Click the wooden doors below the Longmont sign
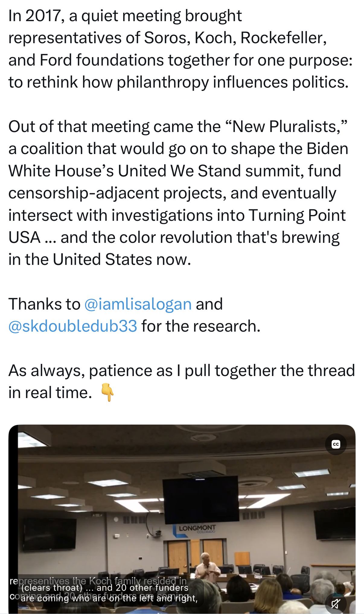 click(x=195, y=553)
